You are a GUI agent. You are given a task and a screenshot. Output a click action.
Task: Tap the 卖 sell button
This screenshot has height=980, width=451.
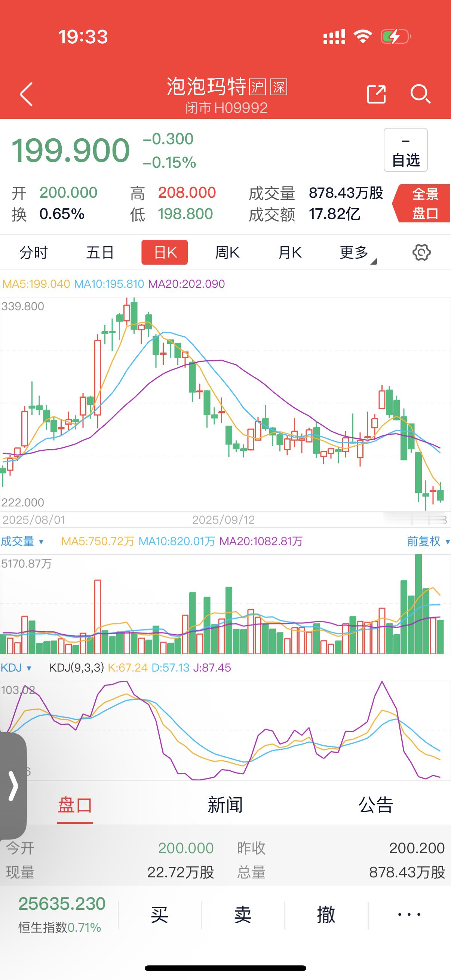(x=243, y=915)
